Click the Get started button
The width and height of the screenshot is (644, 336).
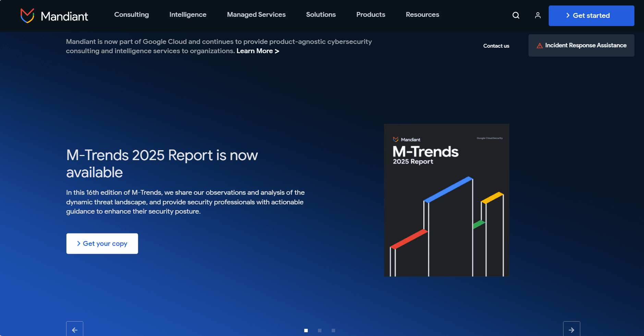pos(591,16)
